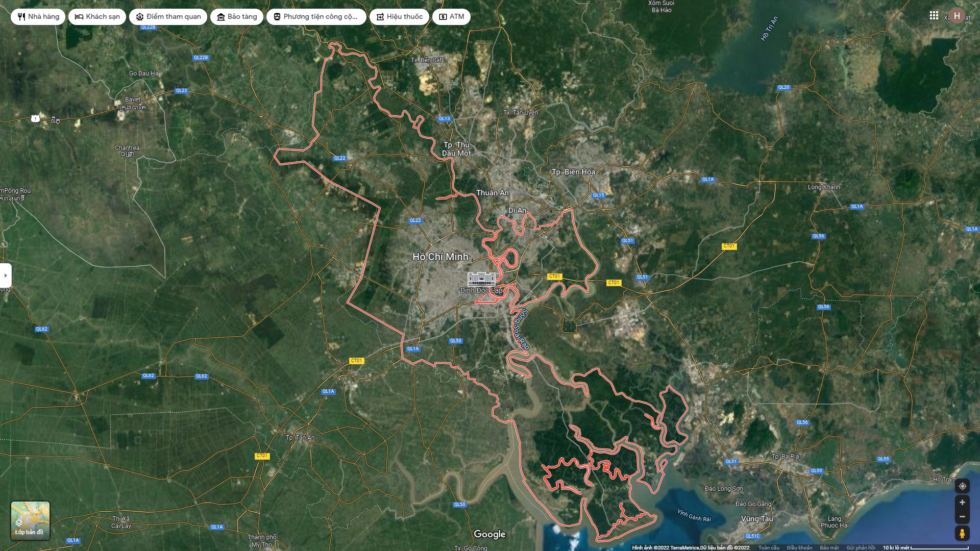
Task: Choose Điểm tham quan filter chip
Action: [x=168, y=17]
